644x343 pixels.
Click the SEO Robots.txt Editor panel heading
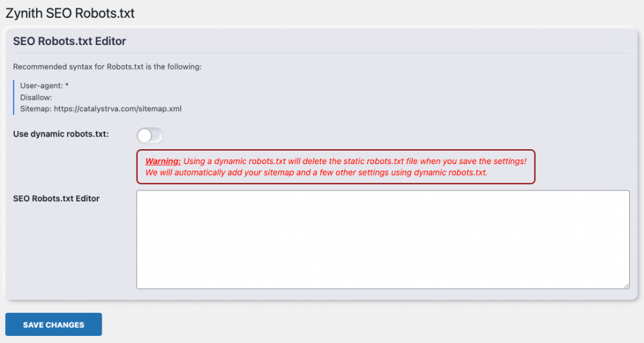pos(70,41)
